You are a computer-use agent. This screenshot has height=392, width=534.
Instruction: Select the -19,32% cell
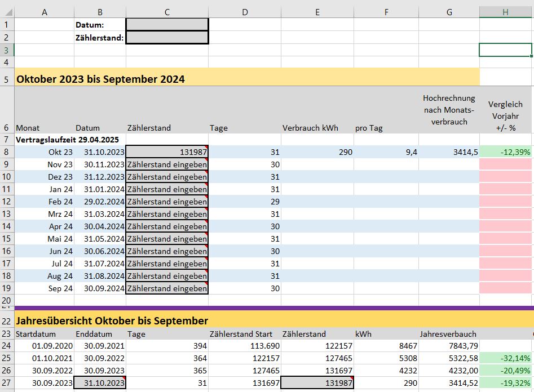[x=505, y=383]
